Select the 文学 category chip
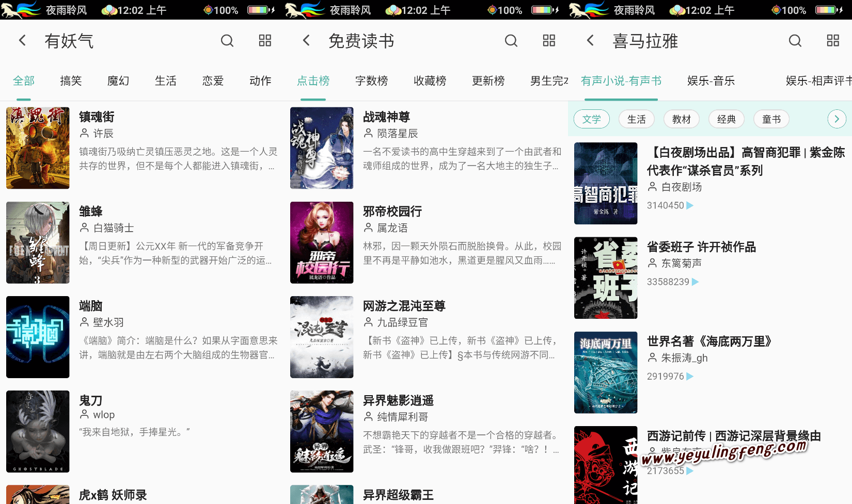852x504 pixels. point(592,119)
